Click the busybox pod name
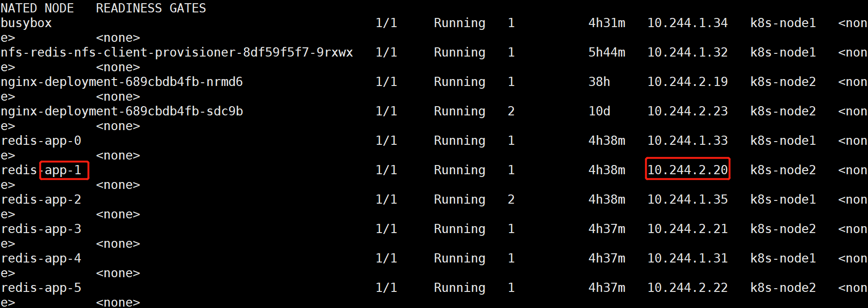This screenshot has height=308, width=868. (26, 23)
